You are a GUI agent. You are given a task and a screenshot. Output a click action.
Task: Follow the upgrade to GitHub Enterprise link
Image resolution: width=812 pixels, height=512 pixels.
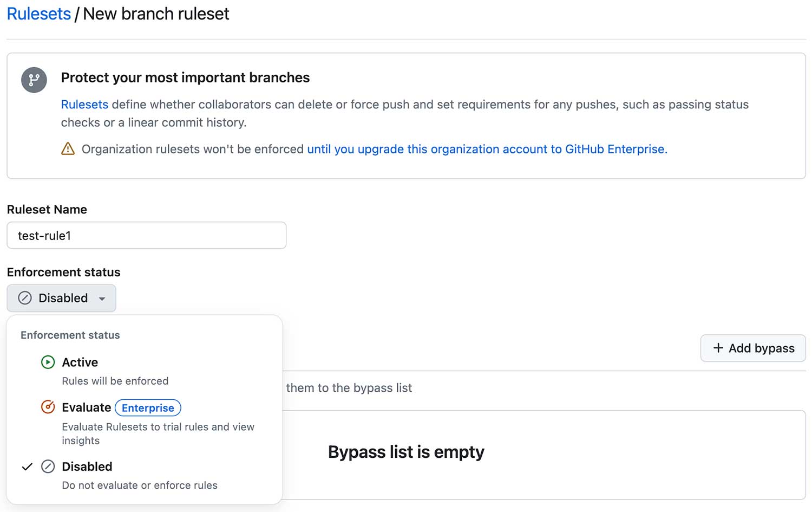pyautogui.click(x=487, y=149)
